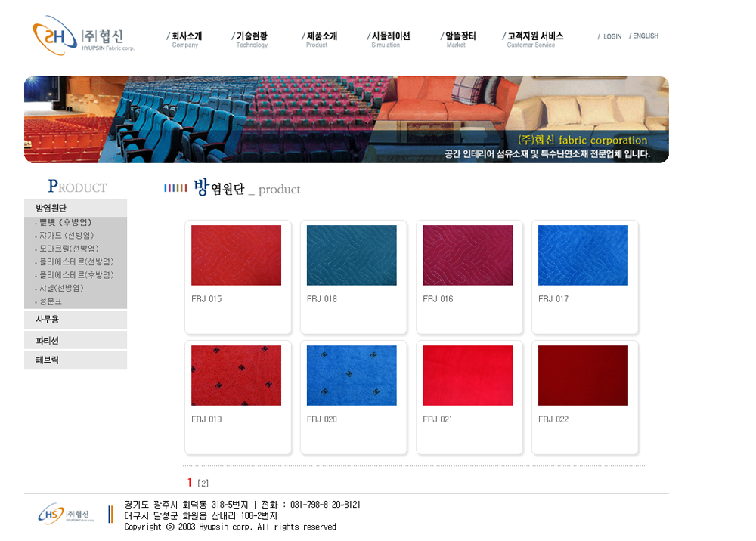Viewport: 756px width, 541px height.
Task: Open the FRJ 018 teal fabric thumbnail
Action: click(x=352, y=255)
